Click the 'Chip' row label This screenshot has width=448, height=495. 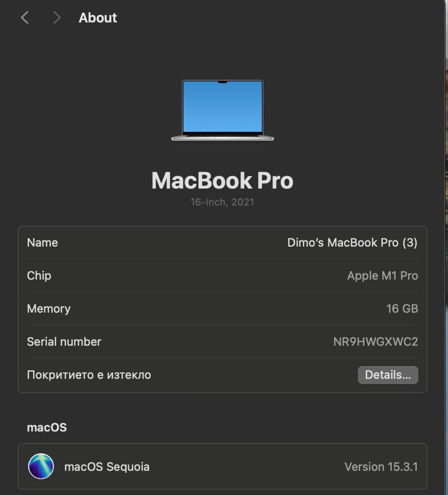pos(39,276)
